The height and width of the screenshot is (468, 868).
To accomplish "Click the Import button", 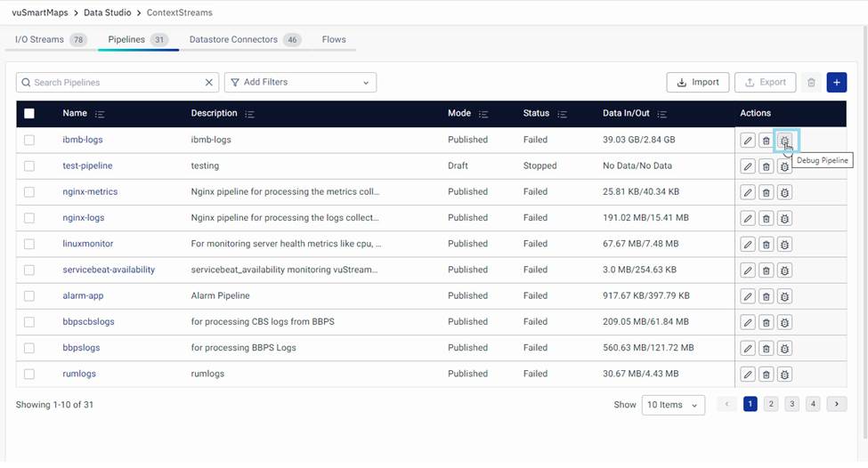I will [x=698, y=83].
